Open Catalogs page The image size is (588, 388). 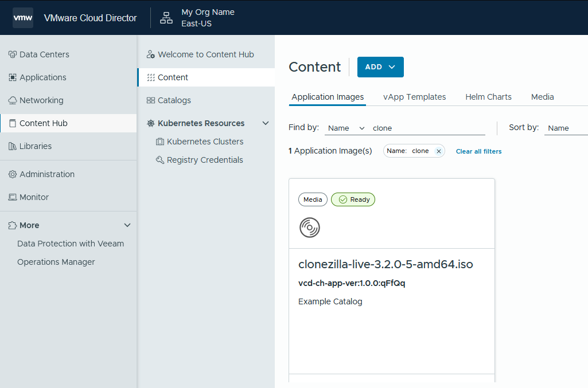coord(207,100)
